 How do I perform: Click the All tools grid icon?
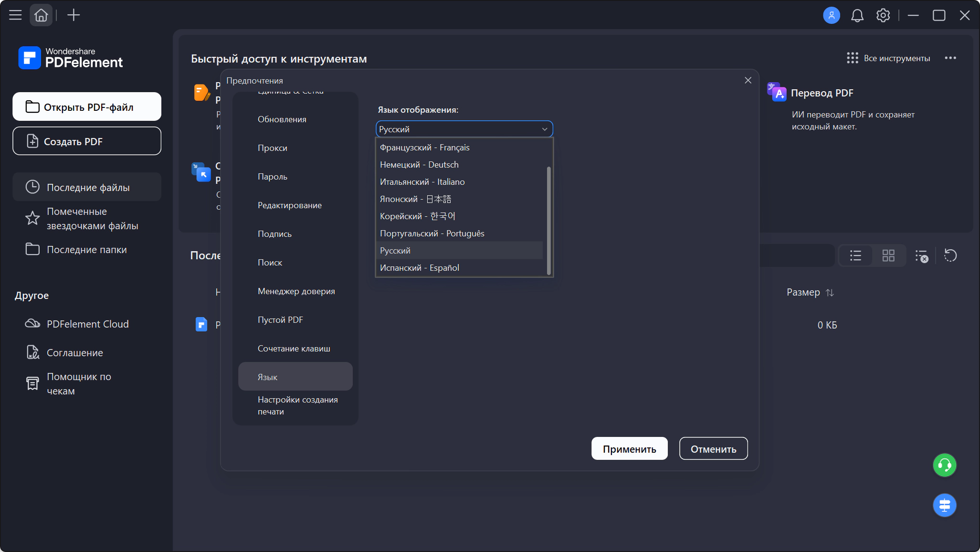pos(852,58)
